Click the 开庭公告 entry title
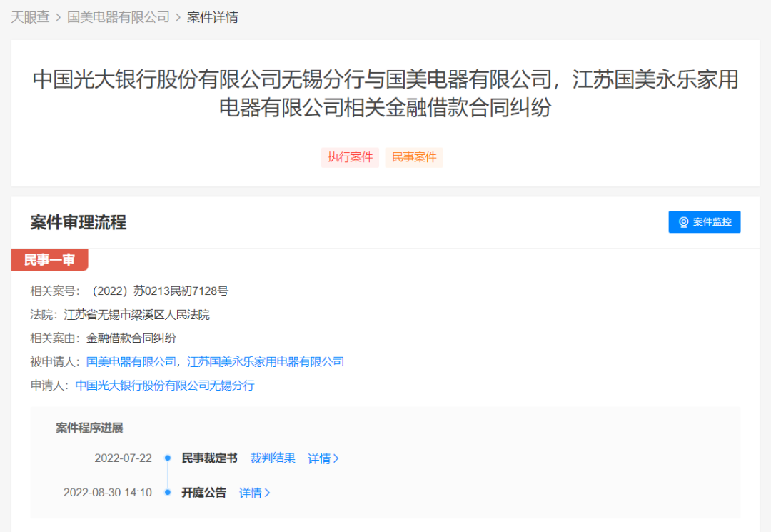771x532 pixels. 203,493
